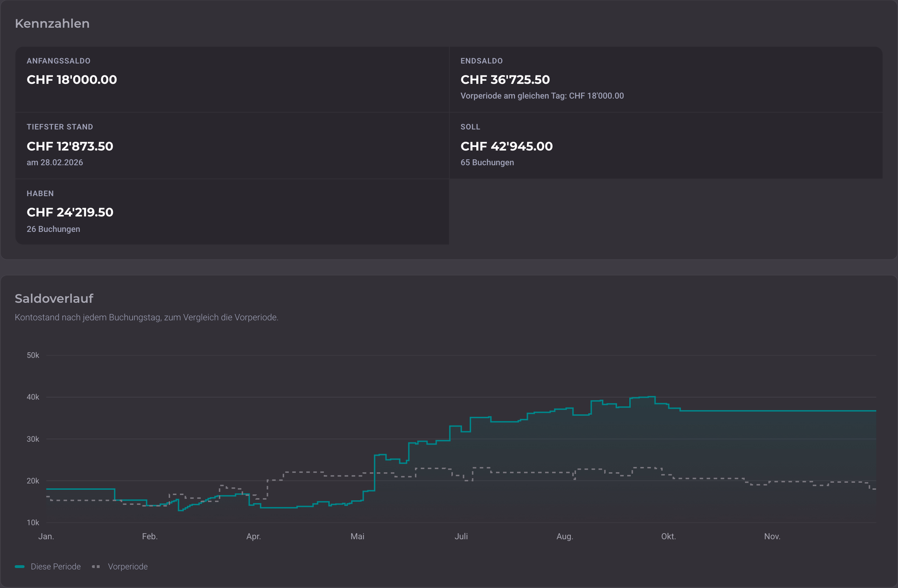Image resolution: width=898 pixels, height=588 pixels.
Task: Click the 'Aug.' x-axis label
Action: pos(565,536)
